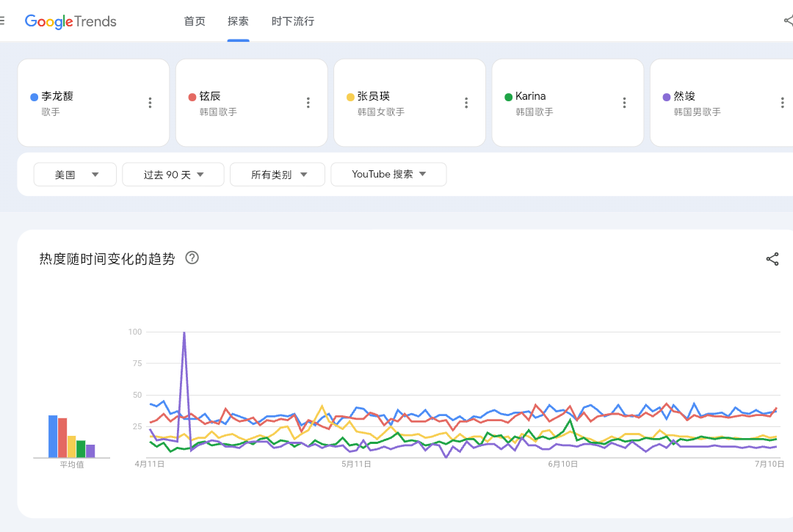Image resolution: width=793 pixels, height=532 pixels.
Task: Select the Karina search term card
Action: [x=568, y=103]
